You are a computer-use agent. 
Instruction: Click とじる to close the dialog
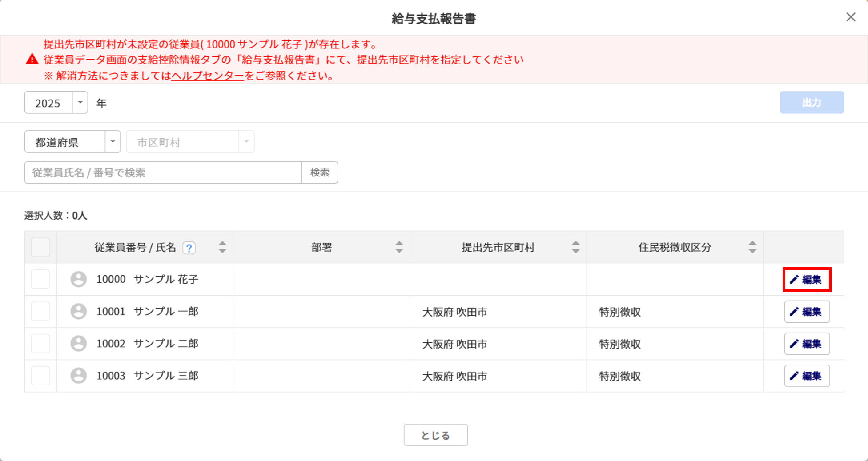(435, 435)
